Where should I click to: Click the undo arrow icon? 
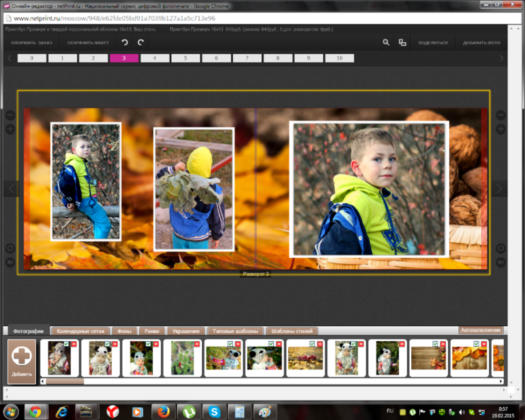pyautogui.click(x=125, y=42)
